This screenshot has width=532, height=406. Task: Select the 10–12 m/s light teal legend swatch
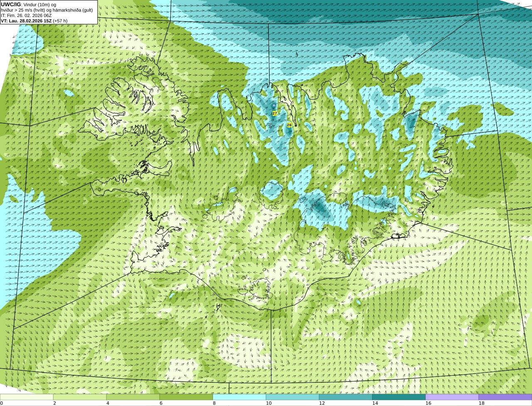pos(293,397)
